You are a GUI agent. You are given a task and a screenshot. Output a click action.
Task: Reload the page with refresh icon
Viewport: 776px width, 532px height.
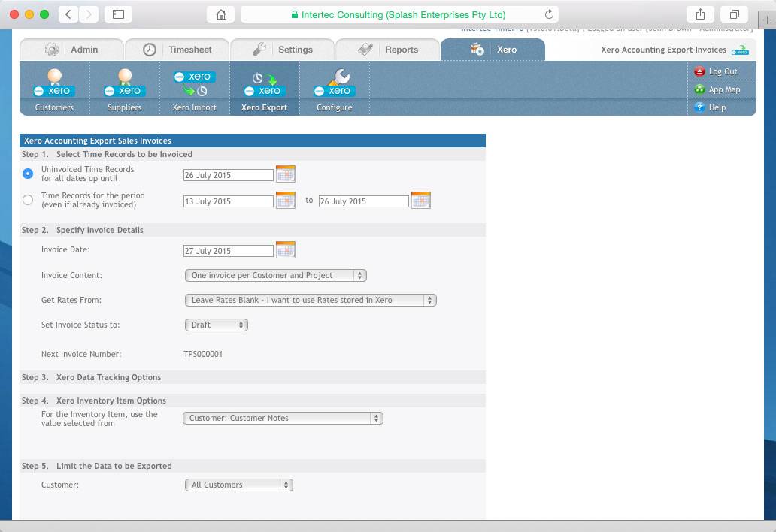(x=549, y=14)
